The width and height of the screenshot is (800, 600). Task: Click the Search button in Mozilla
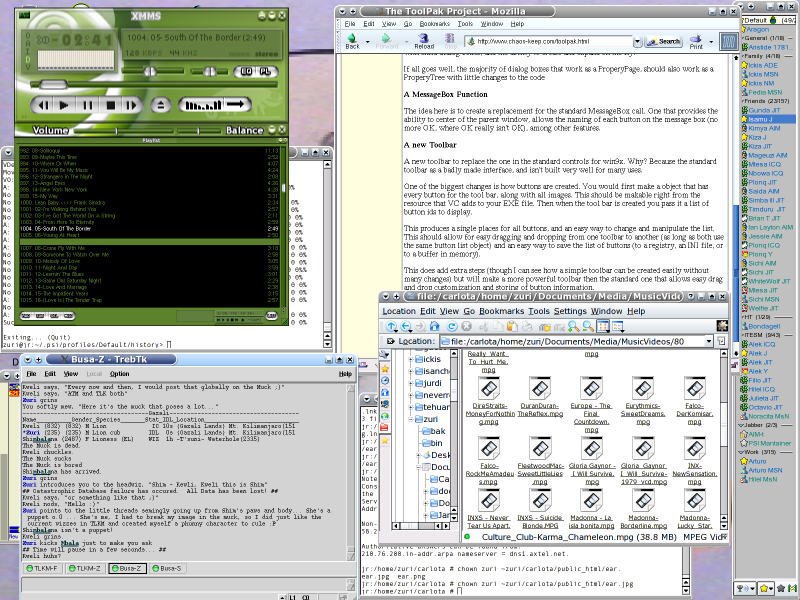click(x=662, y=42)
